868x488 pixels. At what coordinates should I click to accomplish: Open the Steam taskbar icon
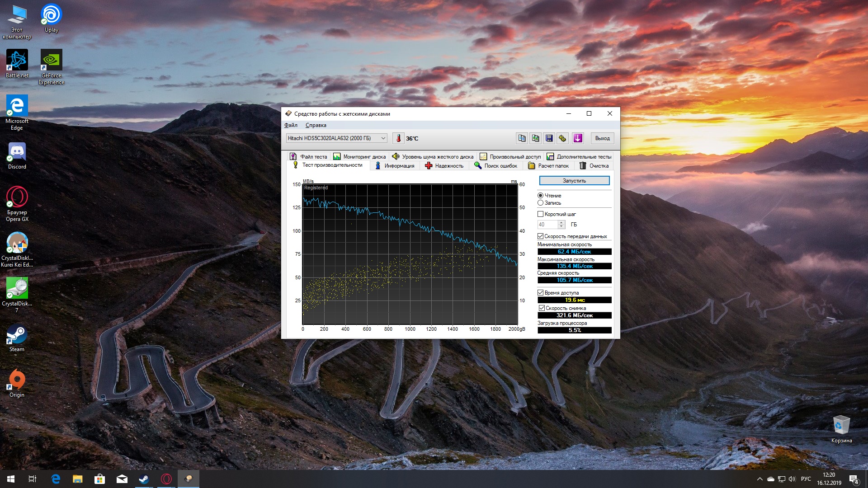click(x=144, y=479)
